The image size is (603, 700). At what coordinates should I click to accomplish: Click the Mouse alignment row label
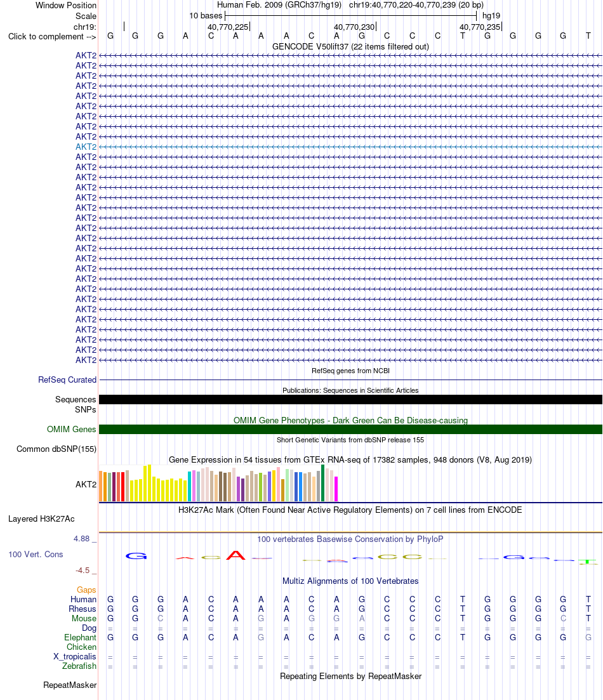coord(84,619)
